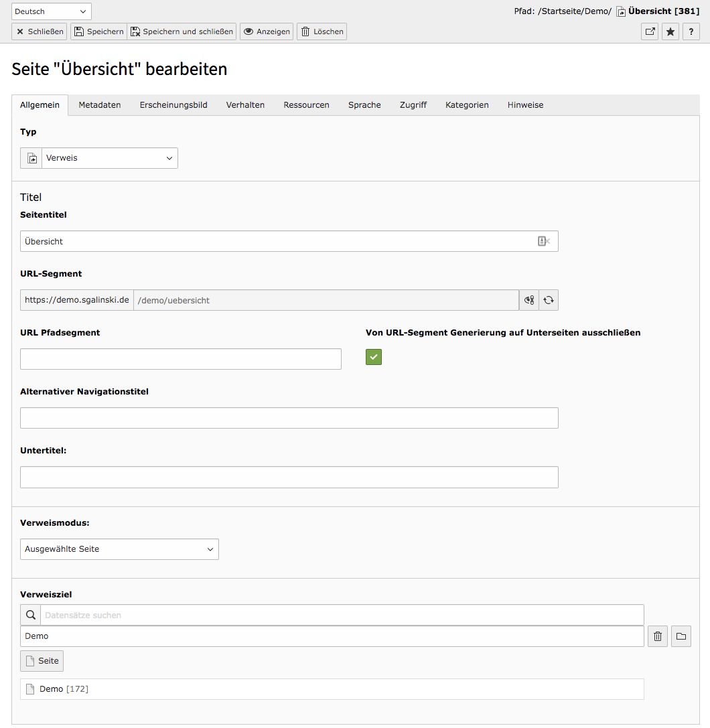Regenerate the URL-Segment with the refresh icon

tap(548, 299)
